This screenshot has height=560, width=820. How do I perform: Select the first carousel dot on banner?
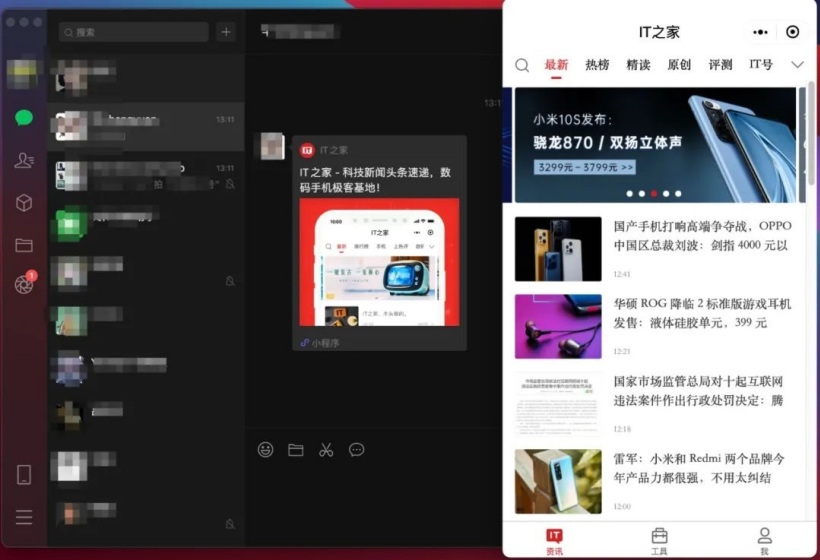click(629, 193)
